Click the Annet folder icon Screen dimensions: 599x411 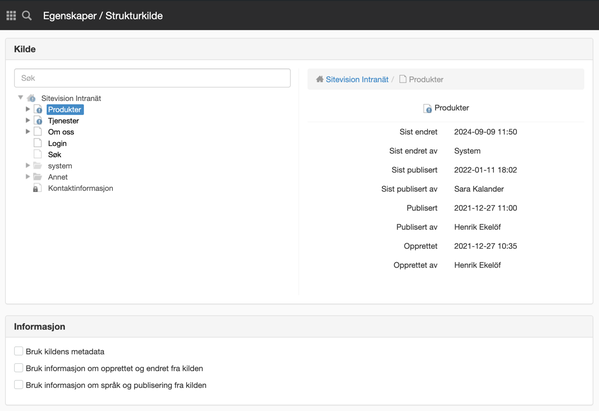[x=37, y=177]
